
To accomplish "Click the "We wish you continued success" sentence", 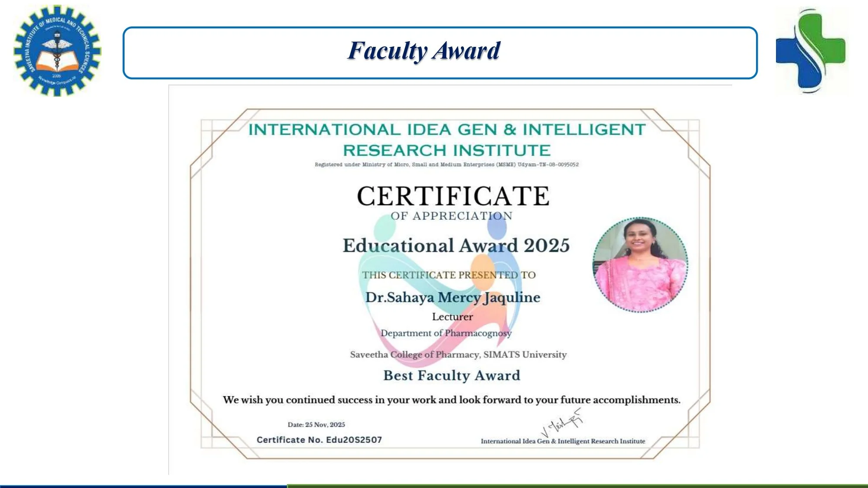I will pos(451,400).
